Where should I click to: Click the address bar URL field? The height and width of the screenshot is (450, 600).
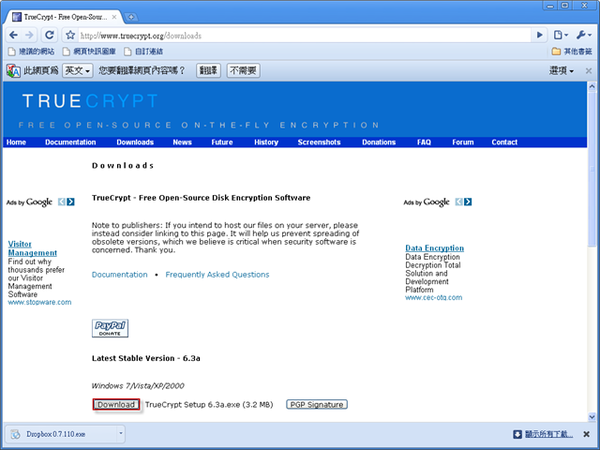(x=304, y=36)
